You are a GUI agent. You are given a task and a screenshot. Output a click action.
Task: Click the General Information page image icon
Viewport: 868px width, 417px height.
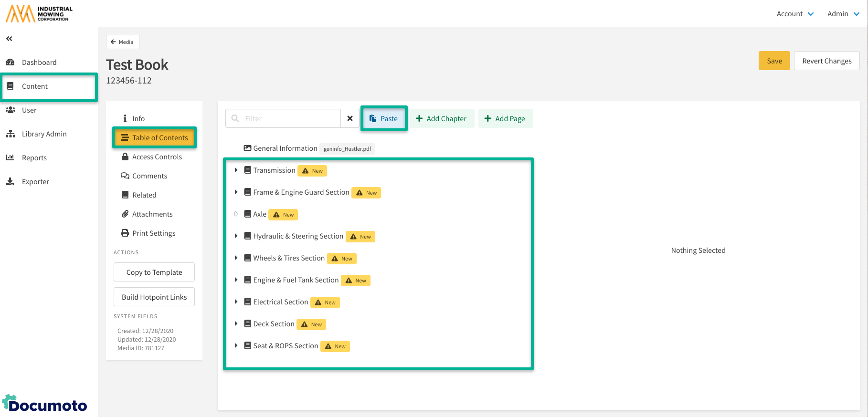tap(247, 148)
